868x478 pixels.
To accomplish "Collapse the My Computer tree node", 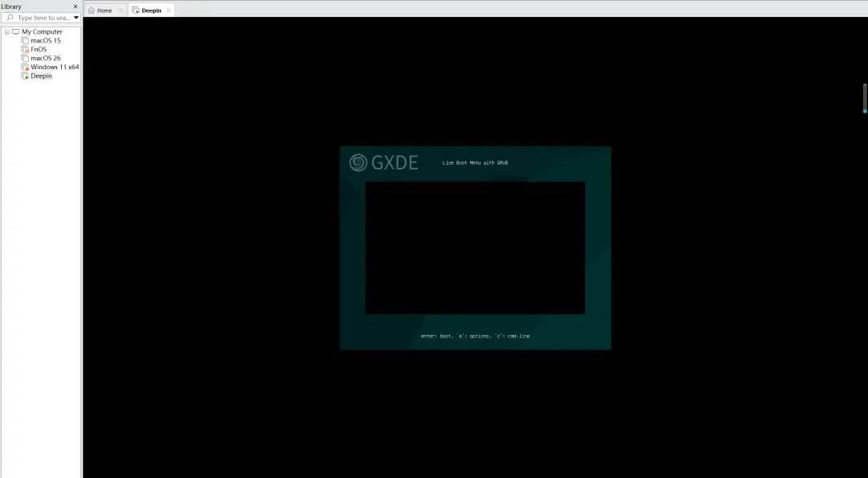I will click(7, 31).
